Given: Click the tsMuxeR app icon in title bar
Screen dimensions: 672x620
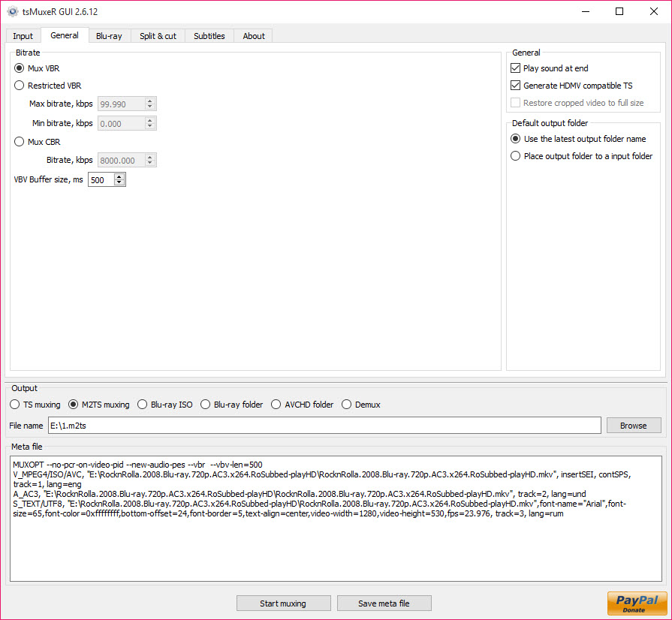Looking at the screenshot, I should pos(13,11).
